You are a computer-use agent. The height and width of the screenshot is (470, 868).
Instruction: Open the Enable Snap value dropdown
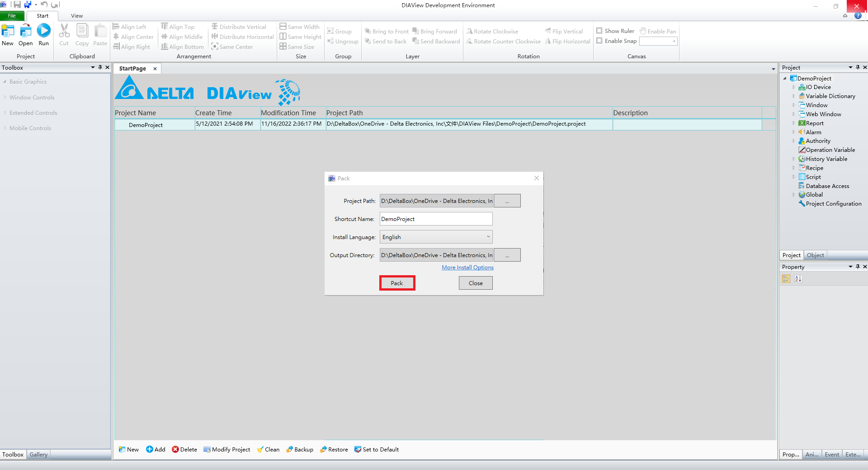pos(674,41)
